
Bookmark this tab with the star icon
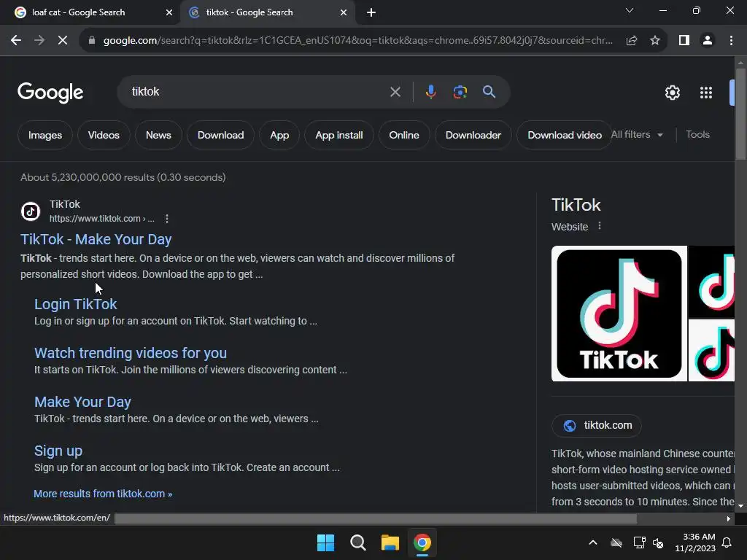pyautogui.click(x=655, y=41)
